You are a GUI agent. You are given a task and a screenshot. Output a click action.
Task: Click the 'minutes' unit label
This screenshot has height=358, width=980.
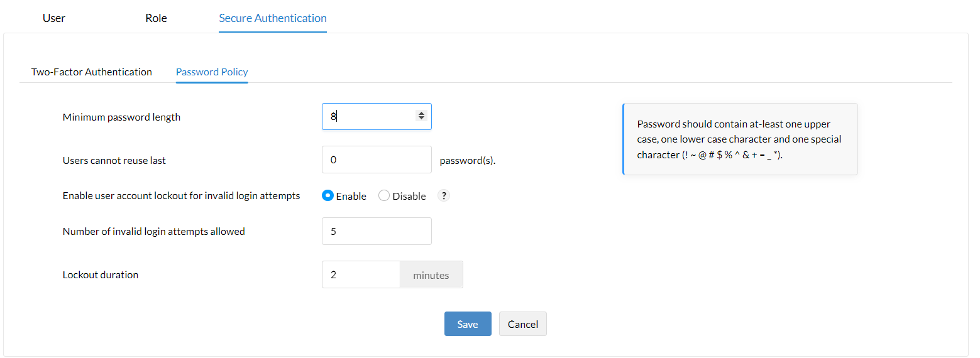(x=431, y=275)
